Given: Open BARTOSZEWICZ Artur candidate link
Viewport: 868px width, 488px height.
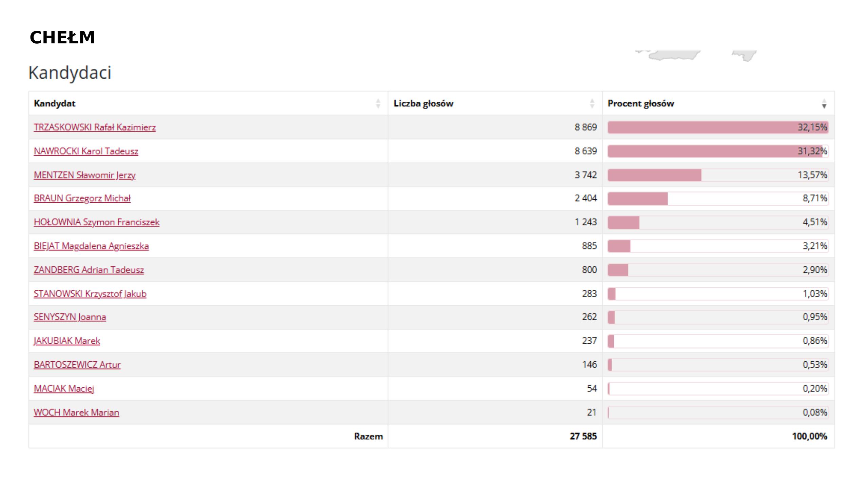Looking at the screenshot, I should 77,365.
